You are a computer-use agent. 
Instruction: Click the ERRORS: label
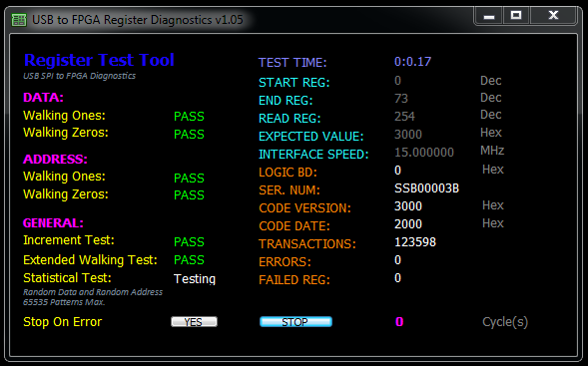point(285,262)
